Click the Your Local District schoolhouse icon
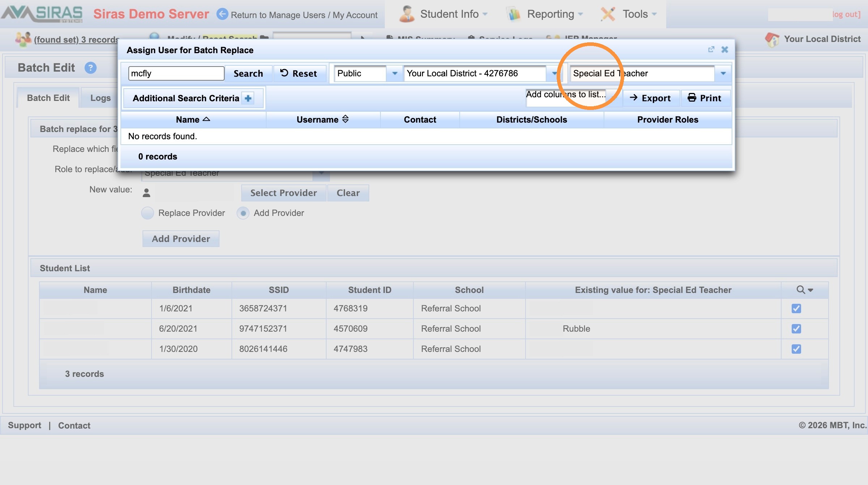Image resolution: width=868 pixels, height=485 pixels. pos(772,39)
